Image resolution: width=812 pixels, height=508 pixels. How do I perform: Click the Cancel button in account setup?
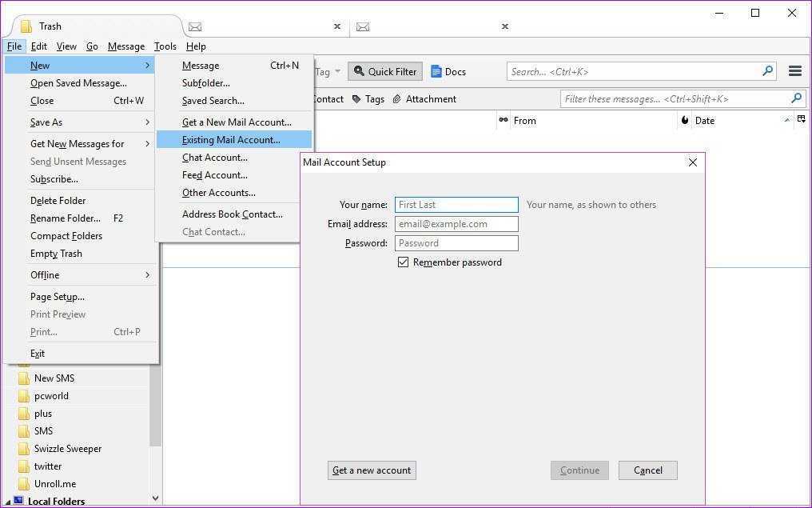647,470
